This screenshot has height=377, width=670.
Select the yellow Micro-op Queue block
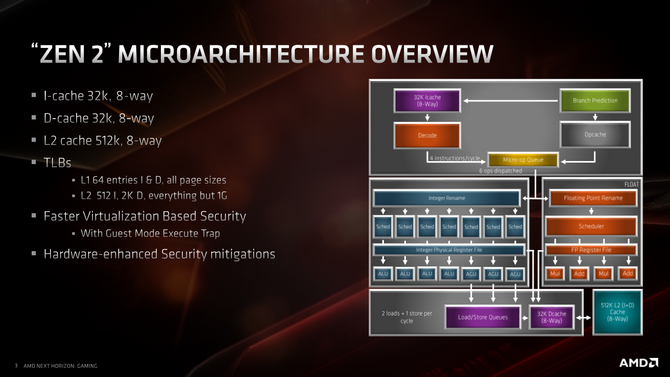[x=523, y=160]
